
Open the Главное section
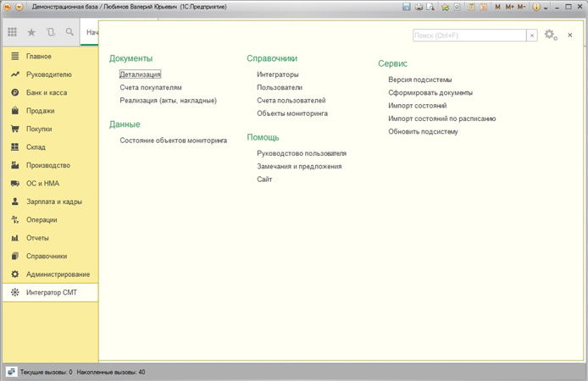coord(50,56)
